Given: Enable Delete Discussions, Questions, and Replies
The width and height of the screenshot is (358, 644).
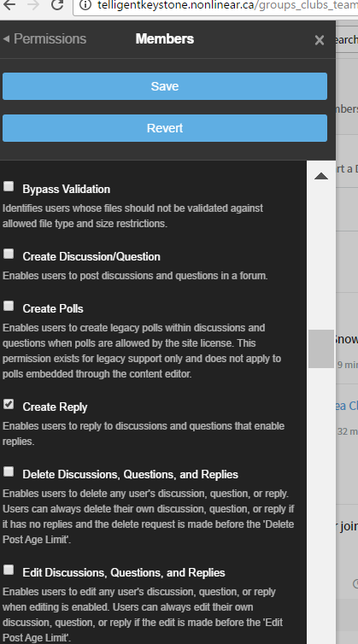Looking at the screenshot, I should pos(9,472).
